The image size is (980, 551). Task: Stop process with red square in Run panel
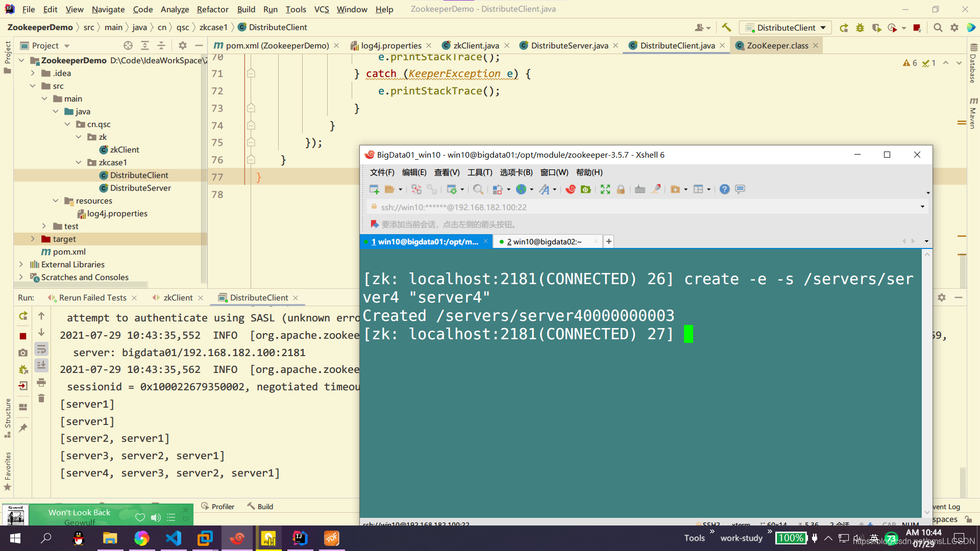coord(23,336)
